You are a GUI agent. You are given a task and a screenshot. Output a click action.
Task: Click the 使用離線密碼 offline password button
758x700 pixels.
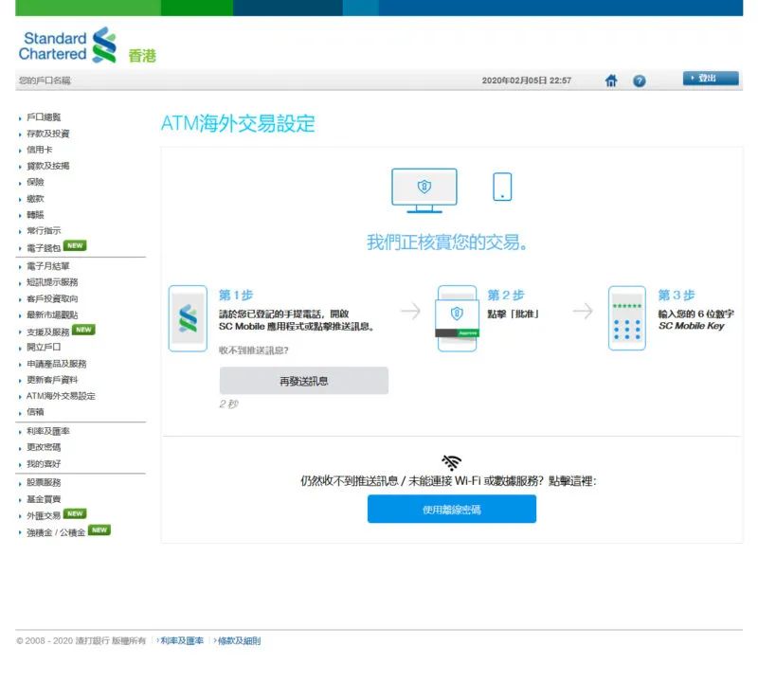451,510
